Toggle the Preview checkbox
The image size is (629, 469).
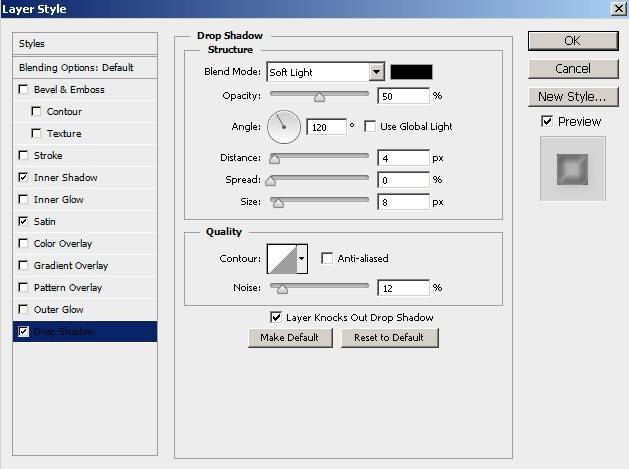547,121
